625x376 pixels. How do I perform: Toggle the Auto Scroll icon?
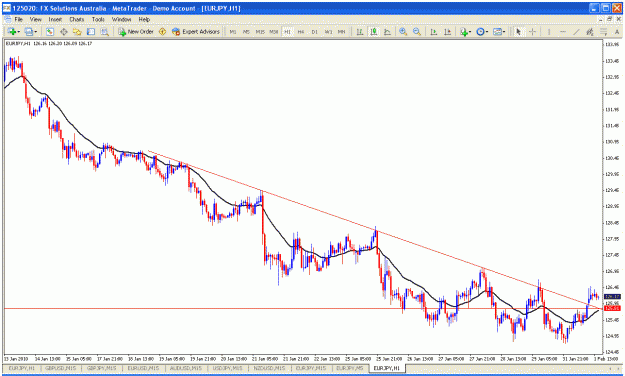pyautogui.click(x=434, y=31)
